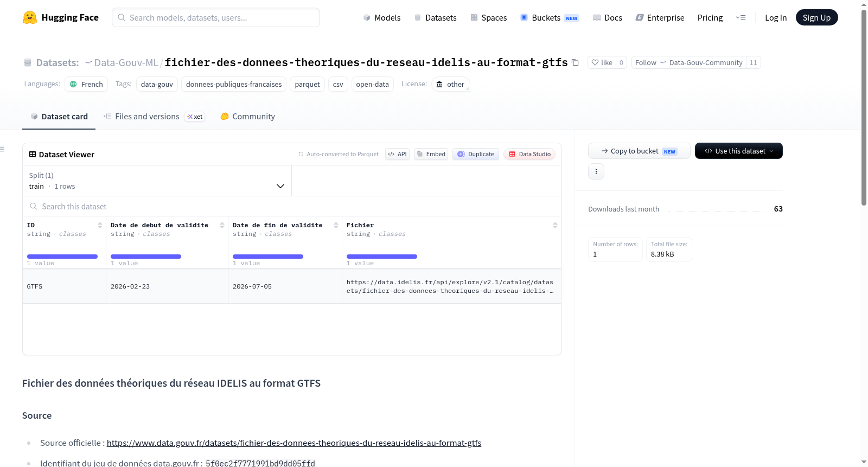
Task: Click the other license tag
Action: pyautogui.click(x=450, y=84)
